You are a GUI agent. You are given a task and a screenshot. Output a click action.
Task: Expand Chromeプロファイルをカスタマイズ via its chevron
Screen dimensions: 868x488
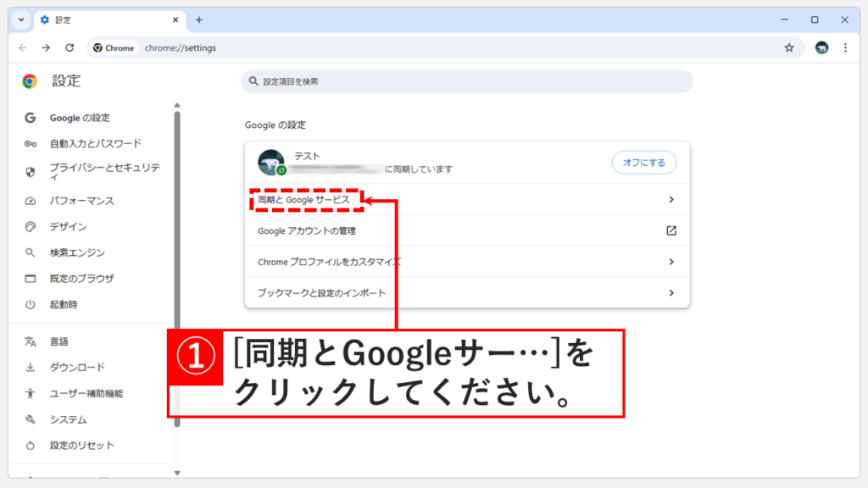pyautogui.click(x=670, y=262)
